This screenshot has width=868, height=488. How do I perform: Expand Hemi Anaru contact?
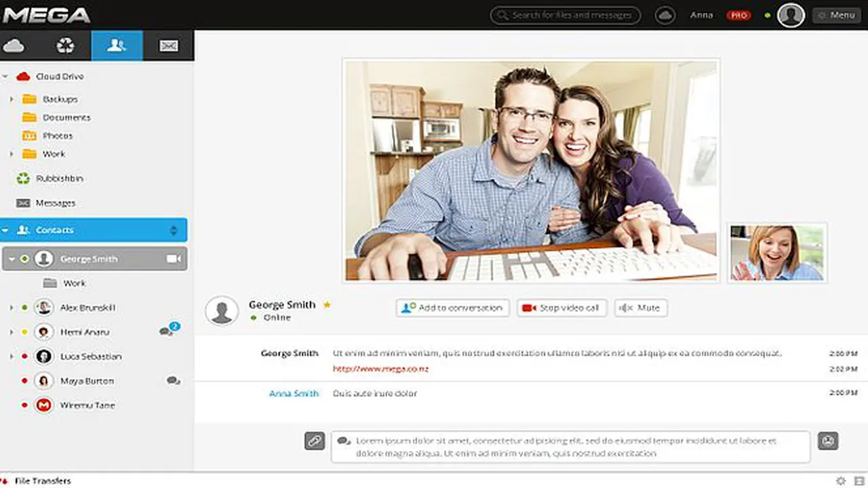pos(12,332)
